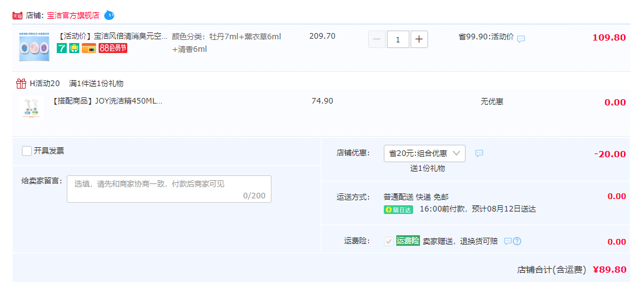Viewport: 644px width, 282px height.
Task: Click the green buyer protection badge icon
Action: coord(74,48)
